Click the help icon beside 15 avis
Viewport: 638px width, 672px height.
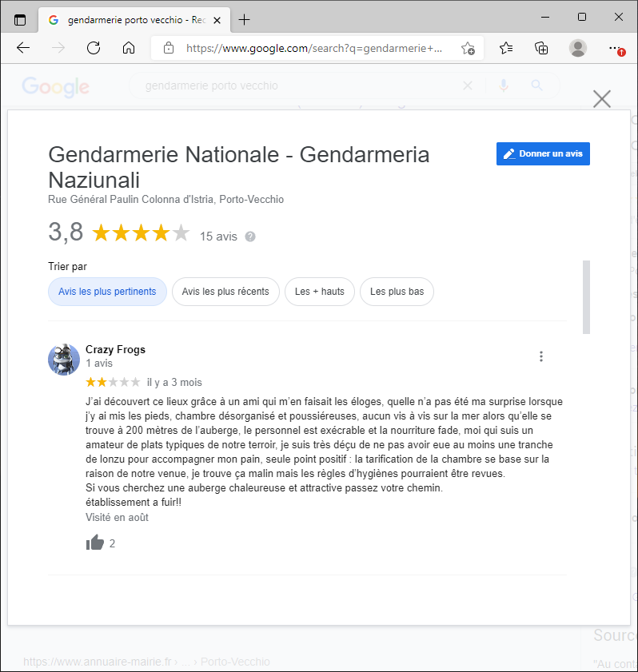(x=250, y=237)
